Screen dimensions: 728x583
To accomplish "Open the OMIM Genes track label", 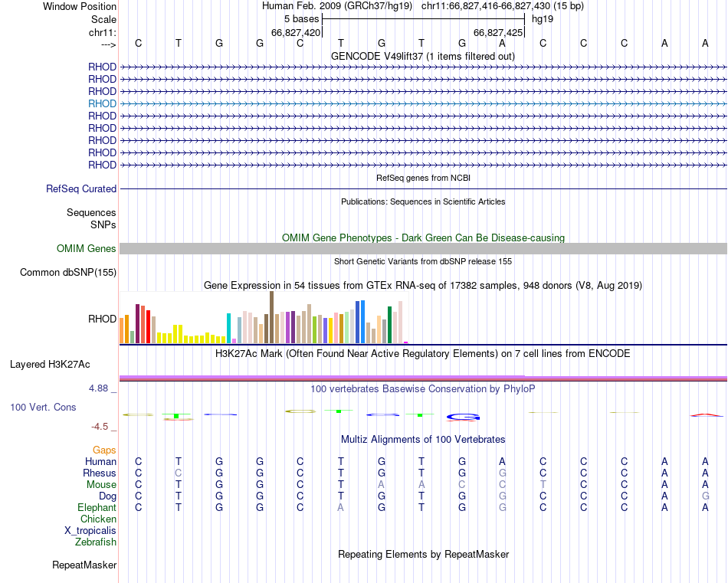I will [x=87, y=248].
